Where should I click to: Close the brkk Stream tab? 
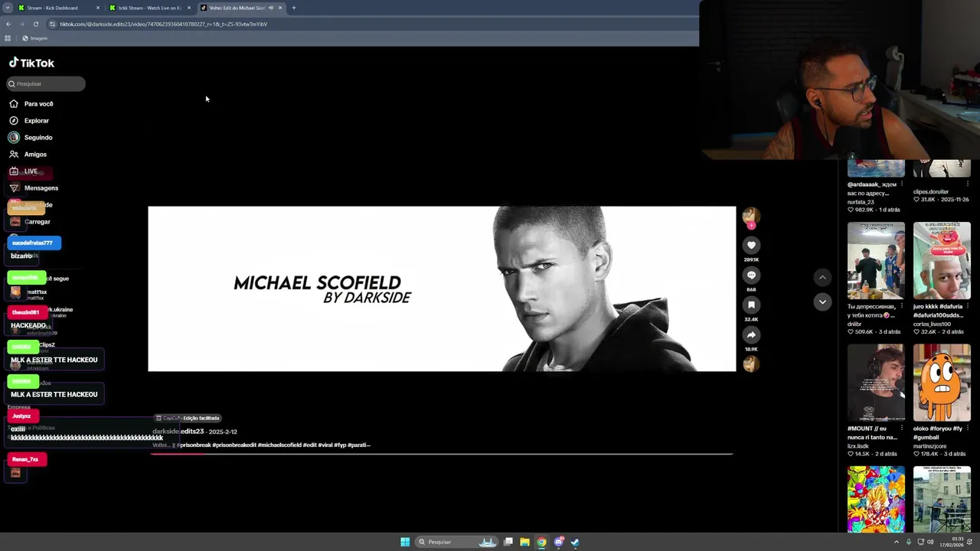click(x=189, y=8)
